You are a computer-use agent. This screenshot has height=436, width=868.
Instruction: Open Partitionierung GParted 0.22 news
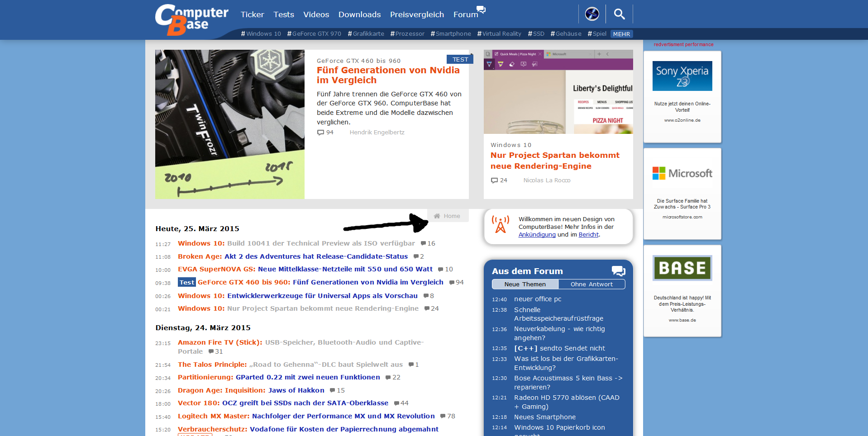pos(279,377)
